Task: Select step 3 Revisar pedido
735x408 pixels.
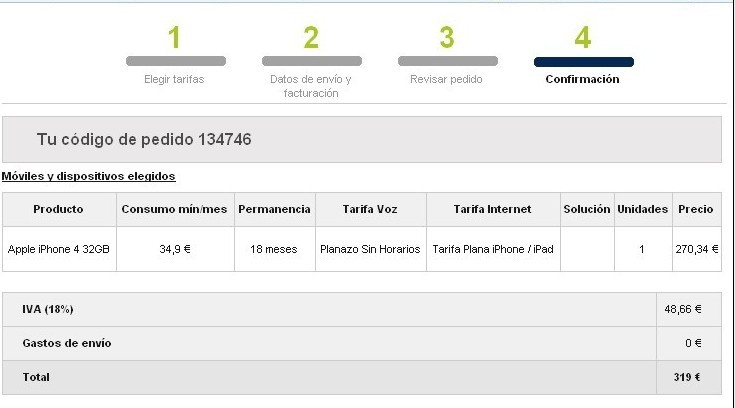Action: point(447,61)
